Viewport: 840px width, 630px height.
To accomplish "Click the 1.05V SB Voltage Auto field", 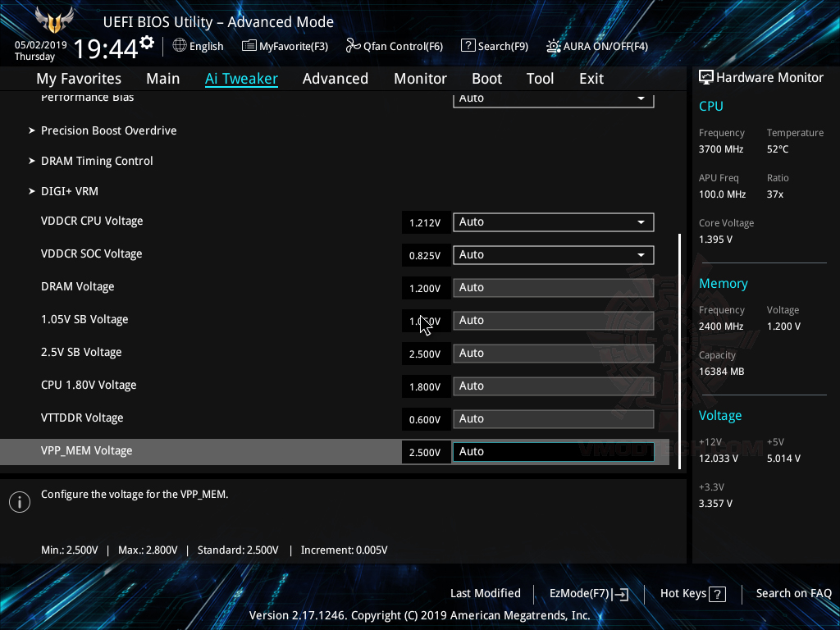I will (554, 321).
